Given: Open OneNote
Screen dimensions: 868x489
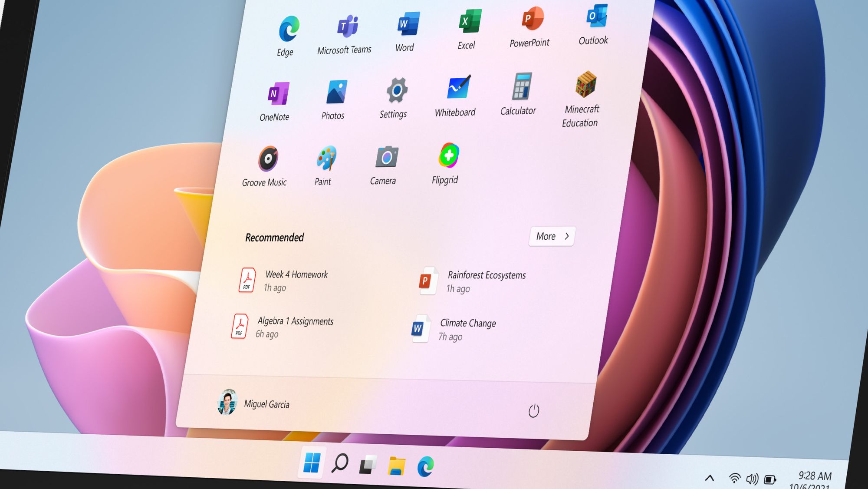Looking at the screenshot, I should point(278,93).
